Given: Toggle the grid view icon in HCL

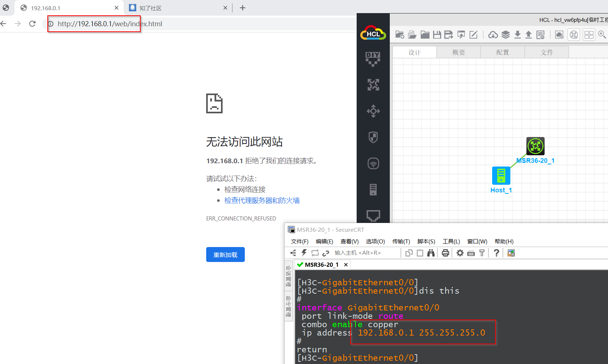Looking at the screenshot, I should tap(589, 35).
